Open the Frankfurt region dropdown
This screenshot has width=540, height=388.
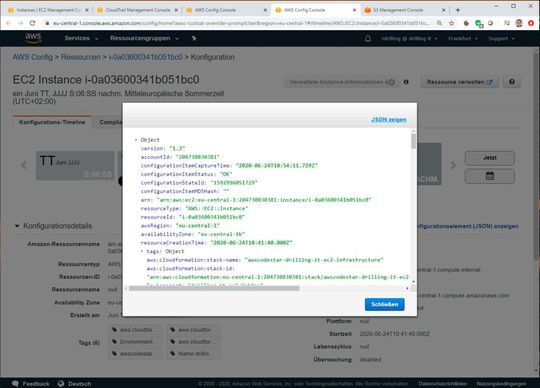pos(463,39)
